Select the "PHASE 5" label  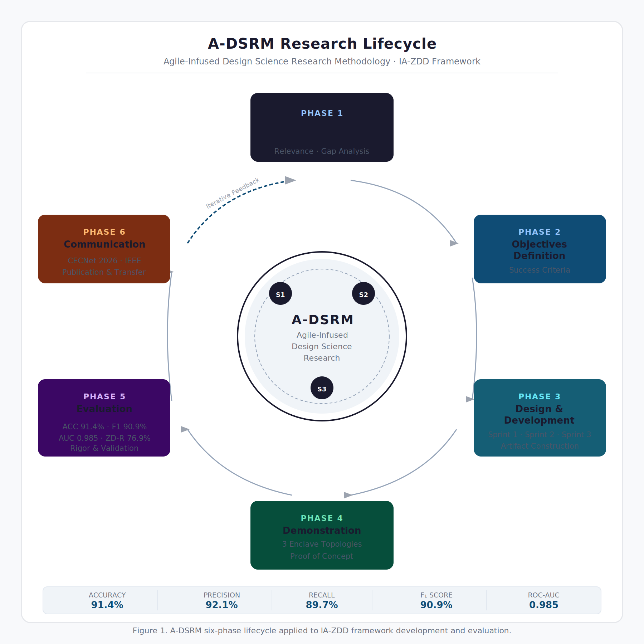104,397
